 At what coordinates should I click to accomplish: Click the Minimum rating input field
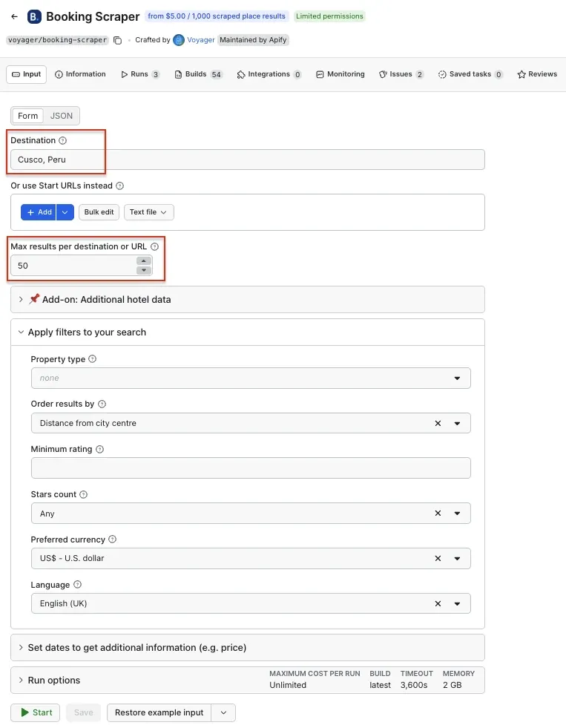tap(251, 468)
